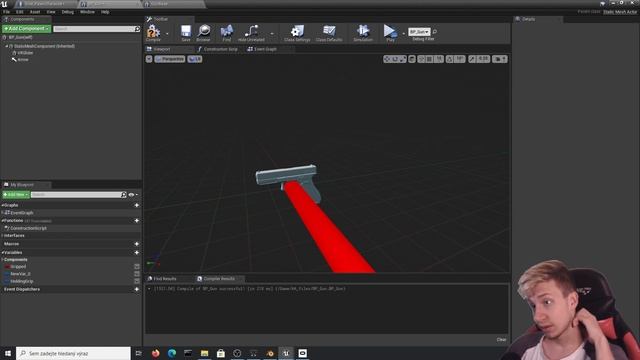Click the green Add Component button
The width and height of the screenshot is (640, 360).
click(x=27, y=29)
